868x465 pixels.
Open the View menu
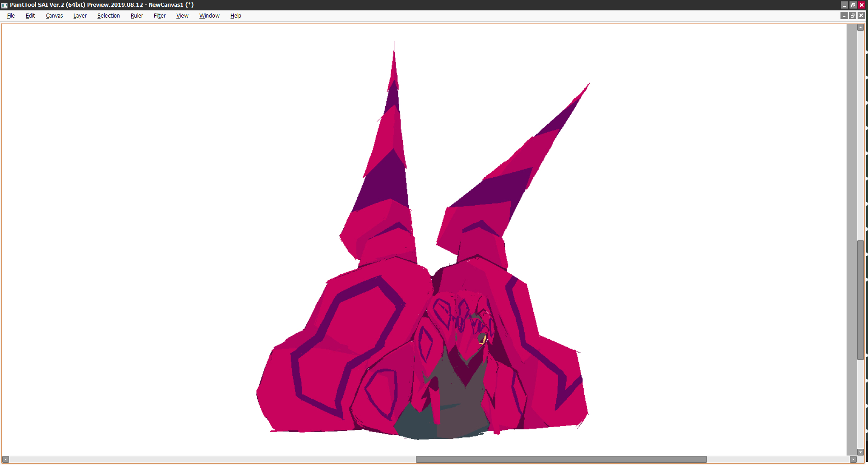tap(182, 16)
